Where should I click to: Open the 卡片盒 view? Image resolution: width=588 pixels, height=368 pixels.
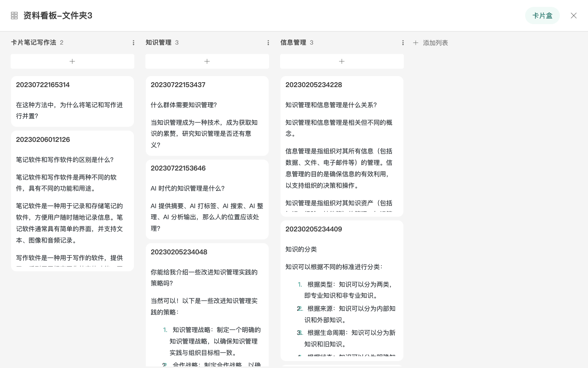tap(542, 16)
